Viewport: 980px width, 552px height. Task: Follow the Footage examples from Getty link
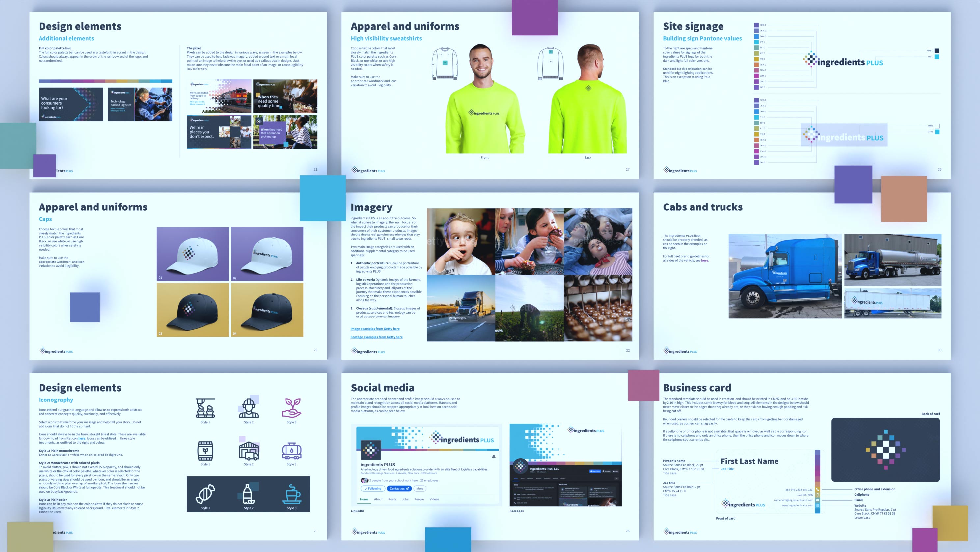(376, 337)
